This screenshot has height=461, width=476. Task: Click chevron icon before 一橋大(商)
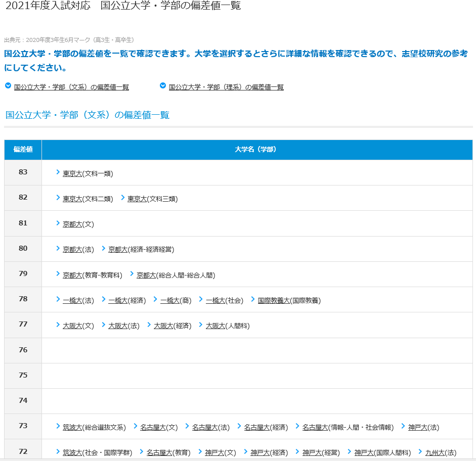pos(155,299)
